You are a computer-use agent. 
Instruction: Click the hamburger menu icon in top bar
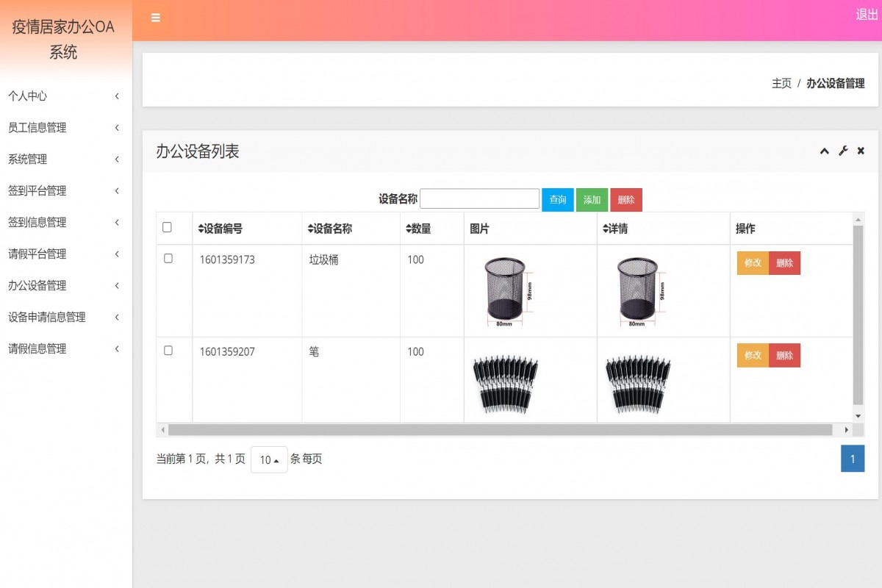click(155, 18)
